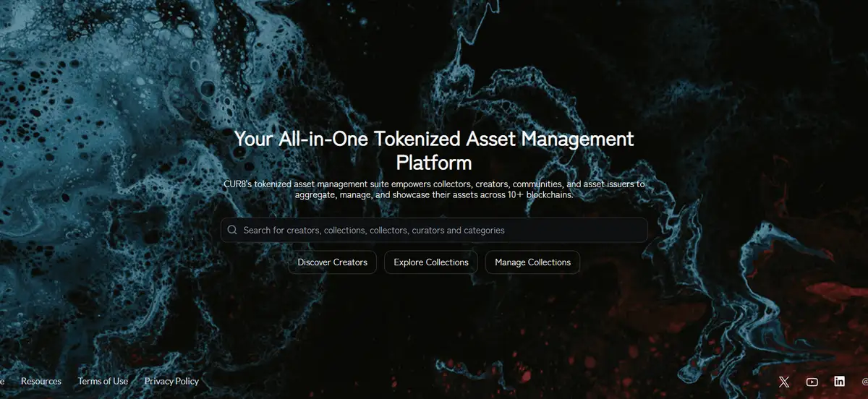This screenshot has height=399, width=868.
Task: Open Explore Collections
Action: tap(431, 262)
